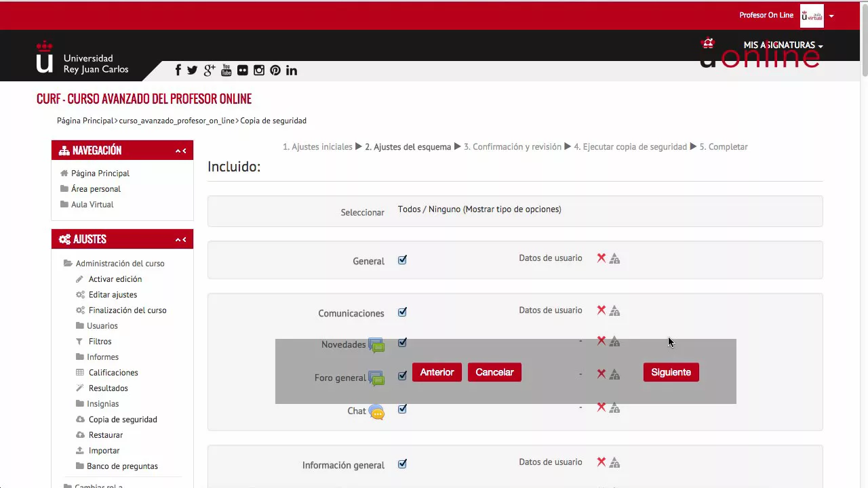Click the Universidad Rey Juan Carlos logo

pos(82,58)
